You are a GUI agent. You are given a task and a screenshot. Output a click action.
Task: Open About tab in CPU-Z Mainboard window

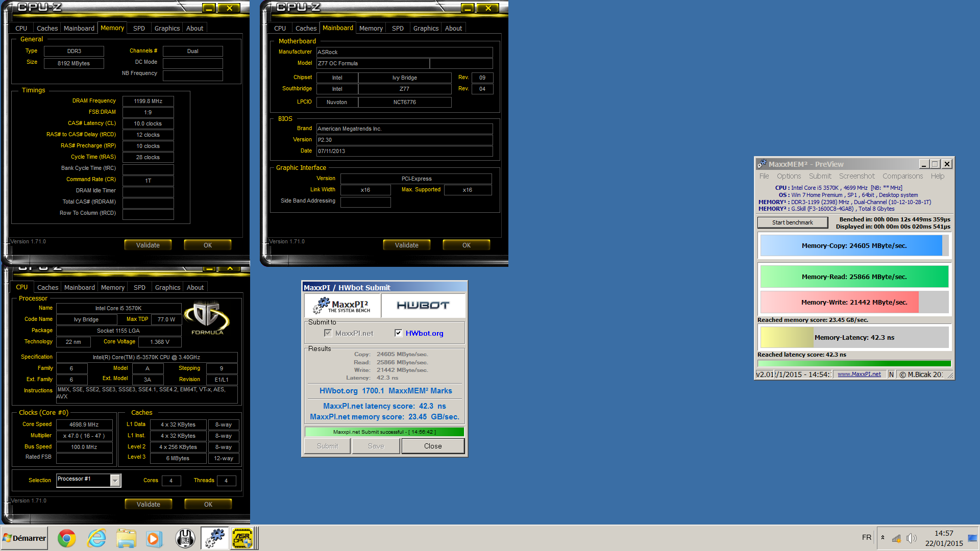click(x=453, y=28)
